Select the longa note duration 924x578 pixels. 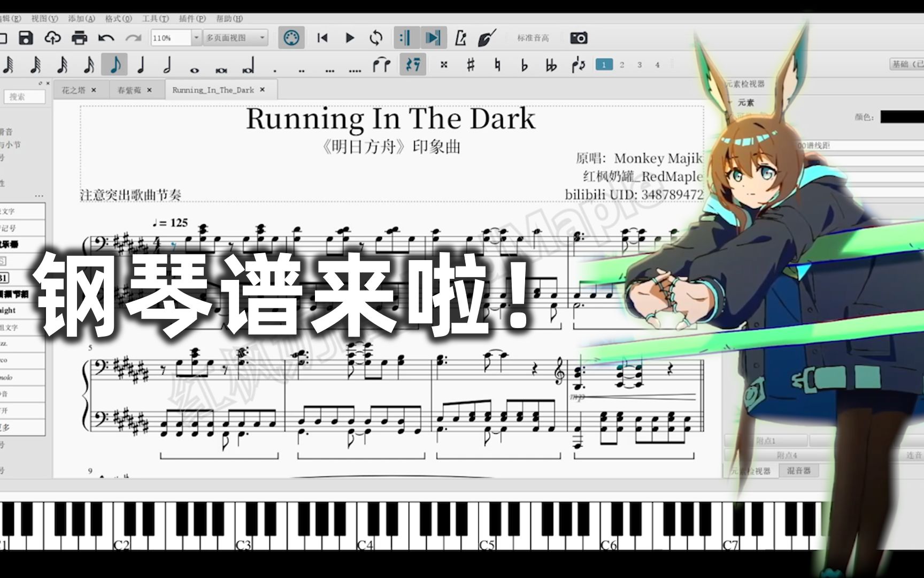click(x=248, y=66)
